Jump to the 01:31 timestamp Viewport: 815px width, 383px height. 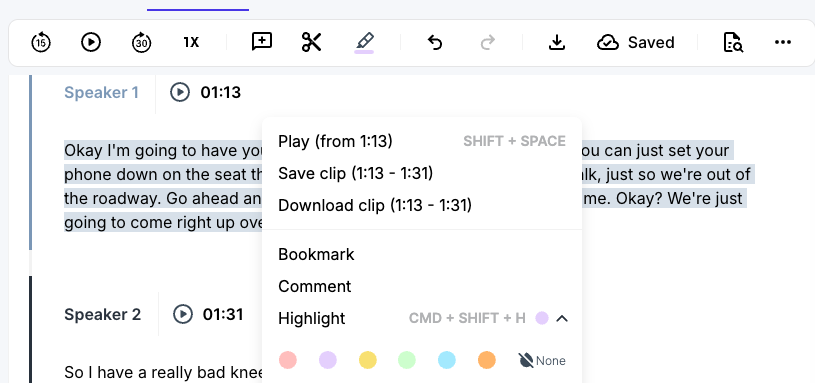(x=223, y=314)
